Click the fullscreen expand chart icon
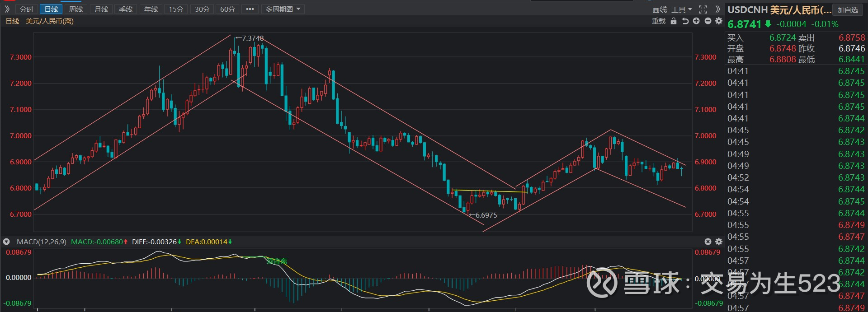868x312 pixels. tap(703, 9)
